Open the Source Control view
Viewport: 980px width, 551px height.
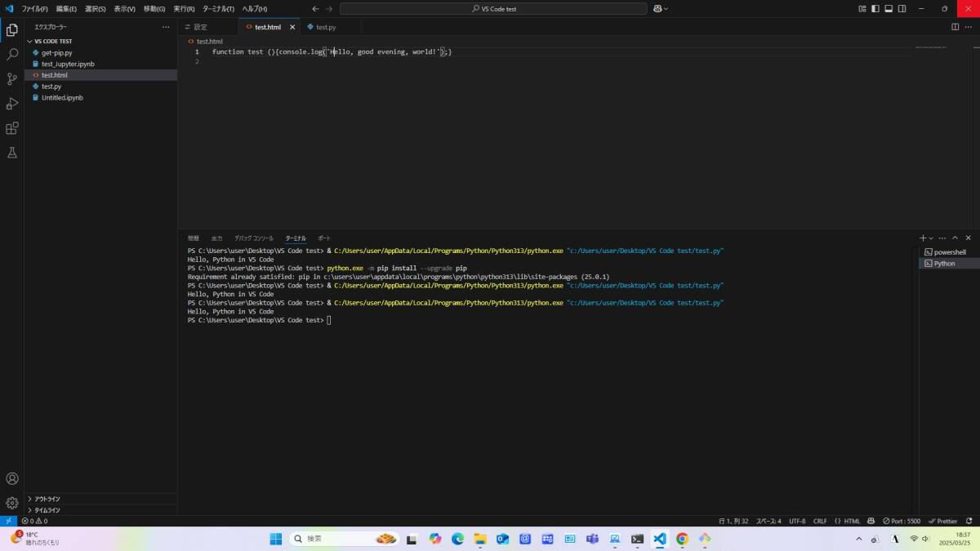pos(12,79)
